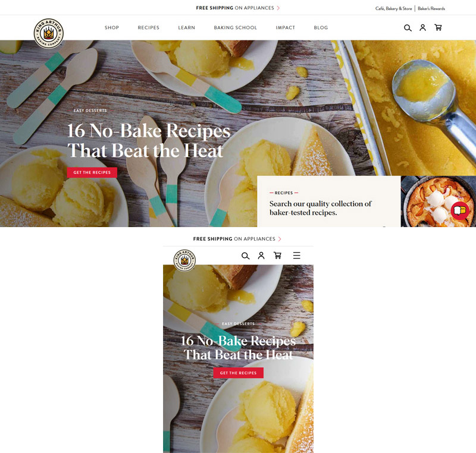Select the IMPACT menu item
This screenshot has width=476, height=453.
tap(286, 27)
